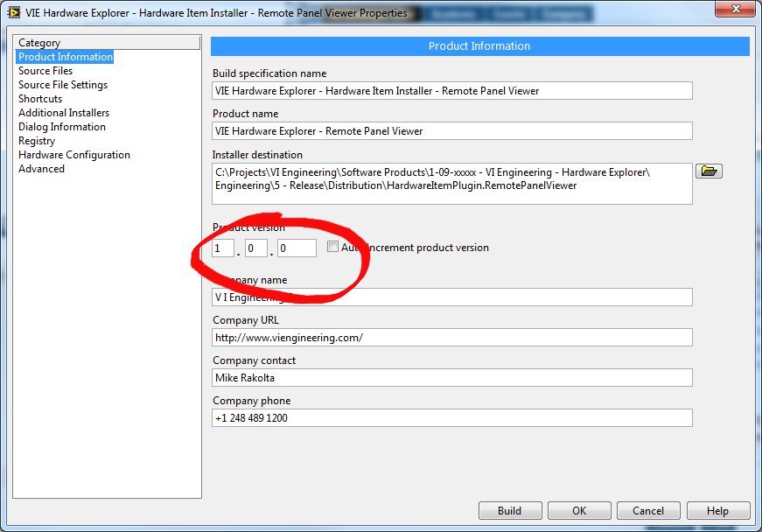Click the Company URL input field

pyautogui.click(x=452, y=338)
